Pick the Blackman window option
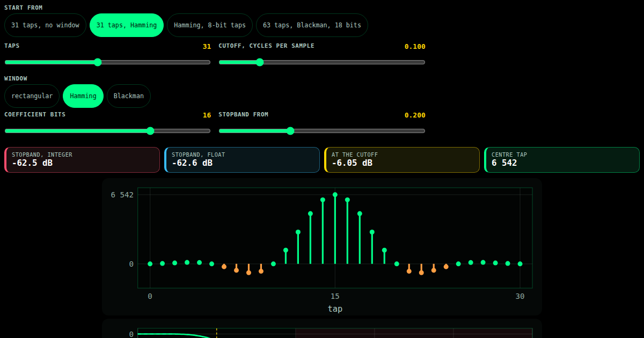 (129, 96)
